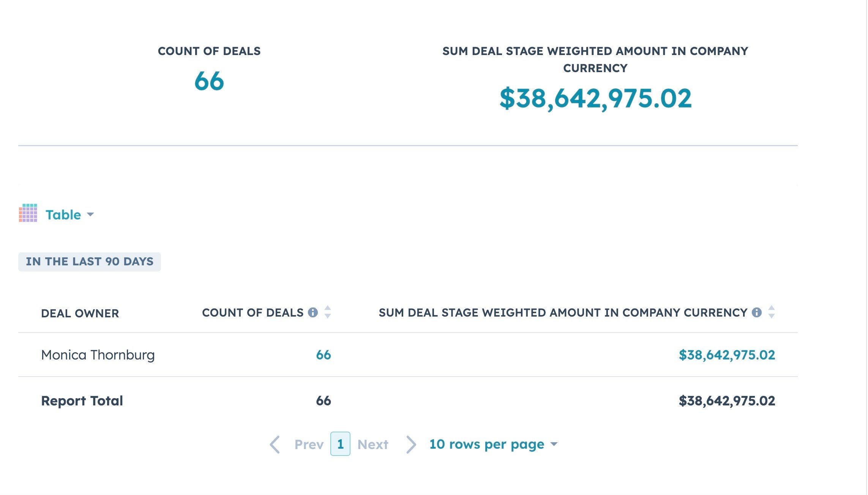Click the Prev pagination button
868x495 pixels.
309,444
